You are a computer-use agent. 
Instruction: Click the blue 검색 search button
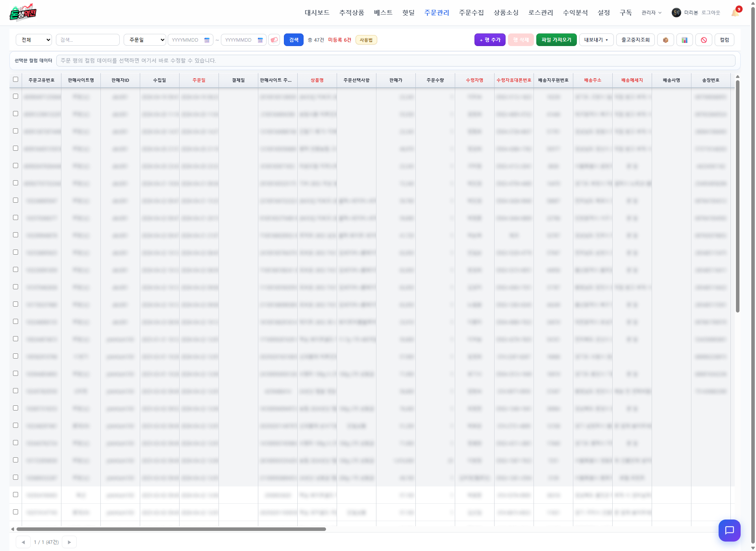294,40
